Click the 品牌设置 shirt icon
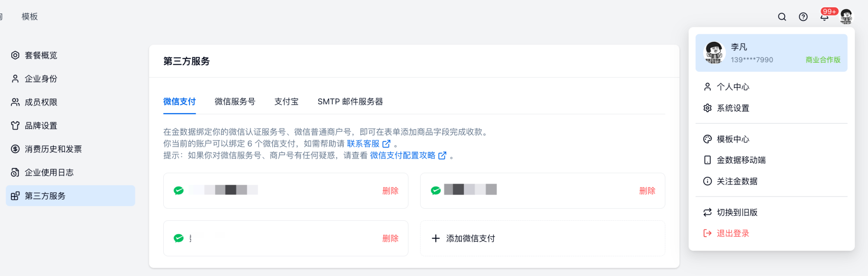 15,126
